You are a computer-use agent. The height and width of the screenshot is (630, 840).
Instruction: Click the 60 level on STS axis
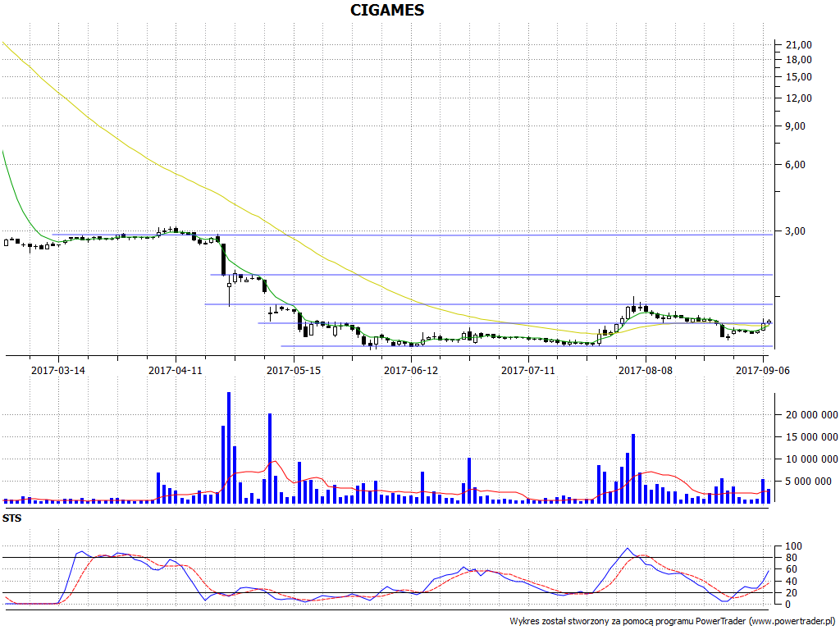click(x=792, y=569)
